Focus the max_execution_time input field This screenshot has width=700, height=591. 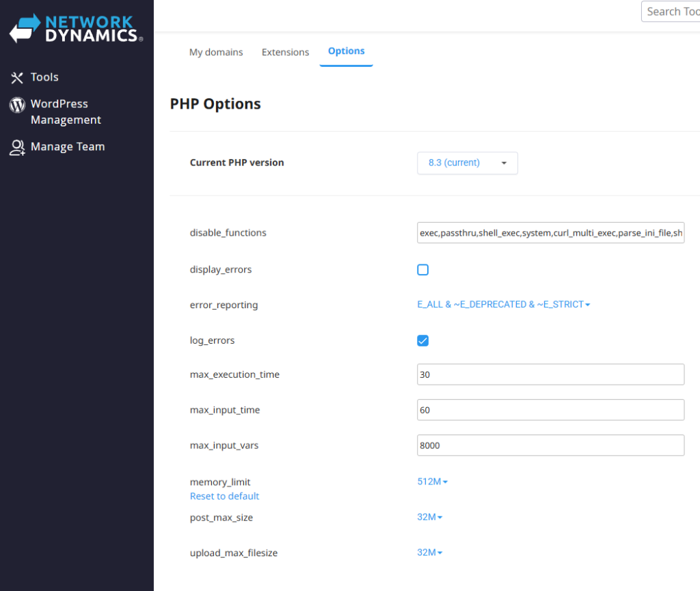coord(550,374)
